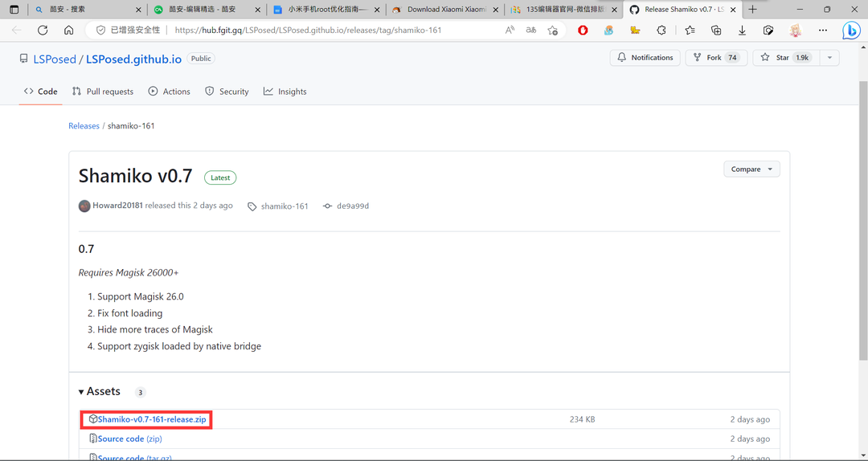Click the Notifications button

[x=645, y=58]
